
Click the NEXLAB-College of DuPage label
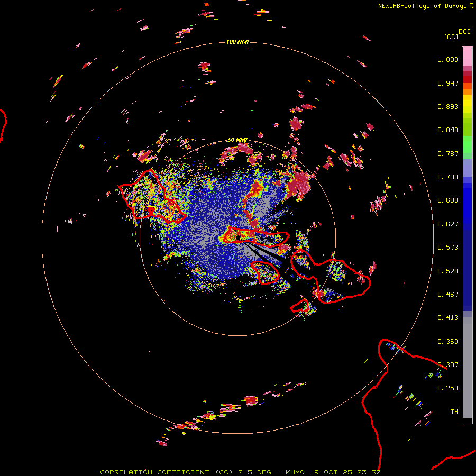[x=422, y=6]
